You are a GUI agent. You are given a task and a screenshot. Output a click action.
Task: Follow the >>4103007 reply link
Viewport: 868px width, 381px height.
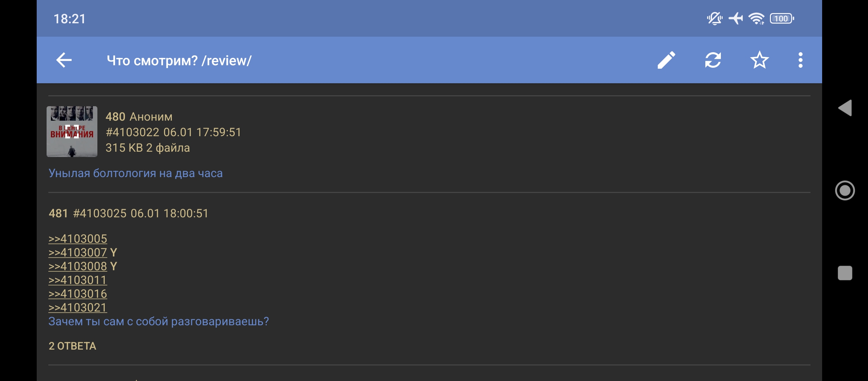point(78,253)
